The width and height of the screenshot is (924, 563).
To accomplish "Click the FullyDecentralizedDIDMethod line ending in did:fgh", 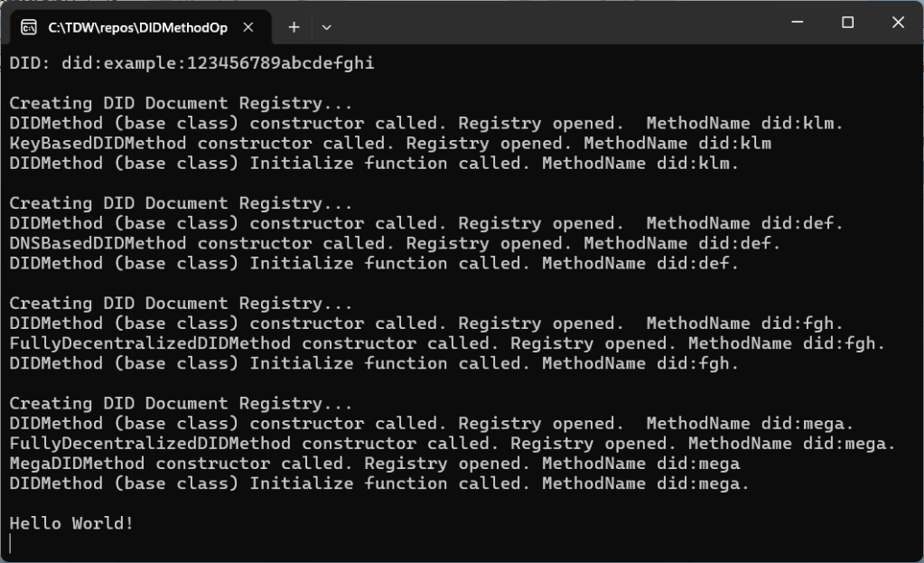I will click(x=448, y=343).
